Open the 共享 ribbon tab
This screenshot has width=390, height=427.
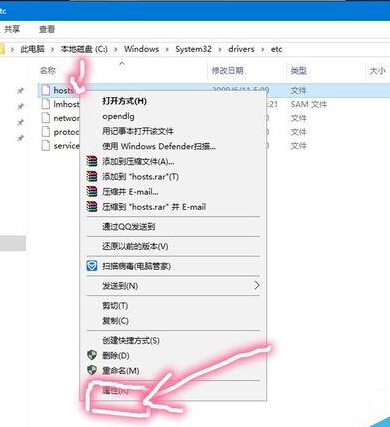click(12, 29)
